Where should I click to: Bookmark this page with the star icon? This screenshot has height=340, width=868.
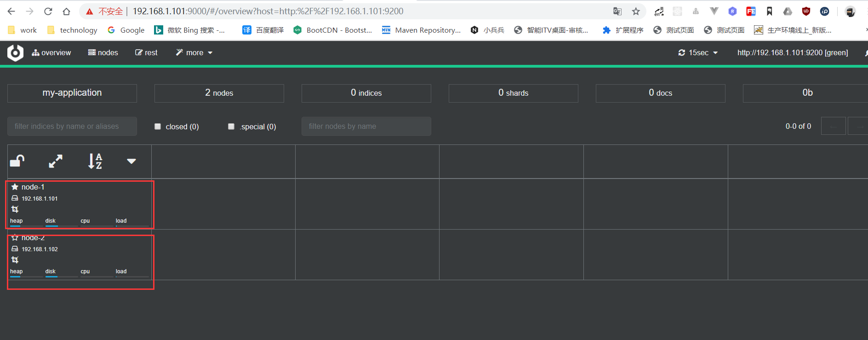pos(636,12)
